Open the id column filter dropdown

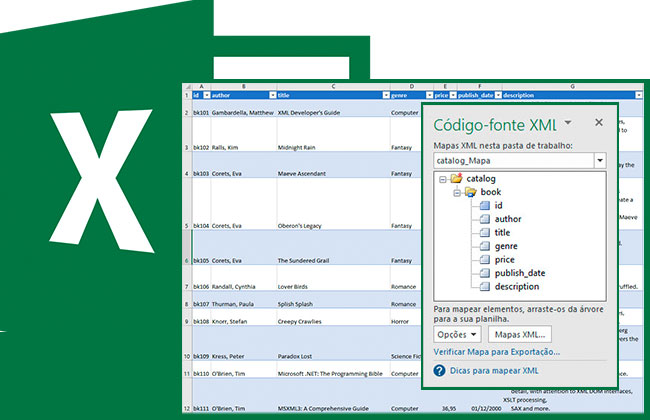(206, 95)
